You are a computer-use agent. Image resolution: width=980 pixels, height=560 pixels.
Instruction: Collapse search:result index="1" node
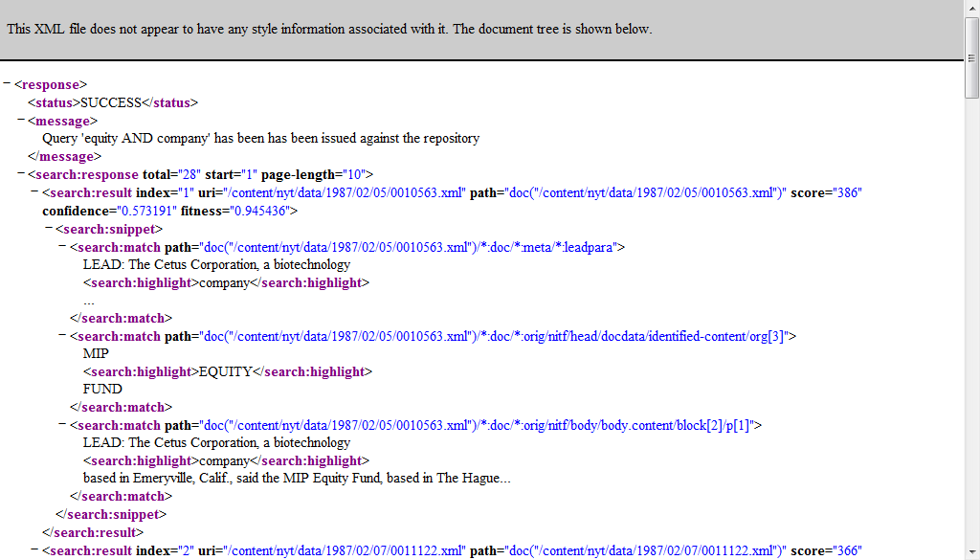(x=35, y=191)
